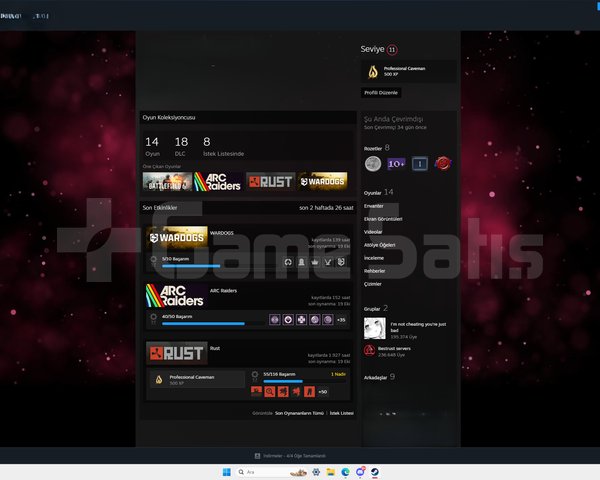This screenshot has height=480, width=600.
Task: Click the ARC Raiders game title text
Action: (223, 291)
